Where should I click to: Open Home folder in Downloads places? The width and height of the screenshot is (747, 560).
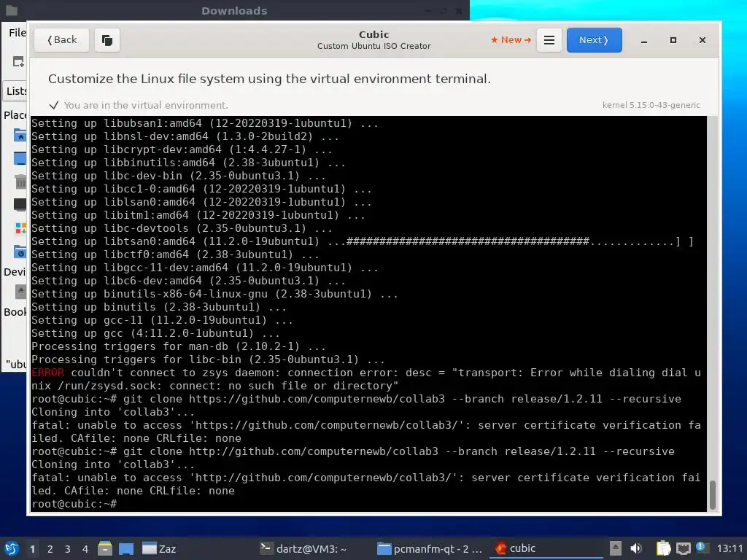[x=20, y=136]
